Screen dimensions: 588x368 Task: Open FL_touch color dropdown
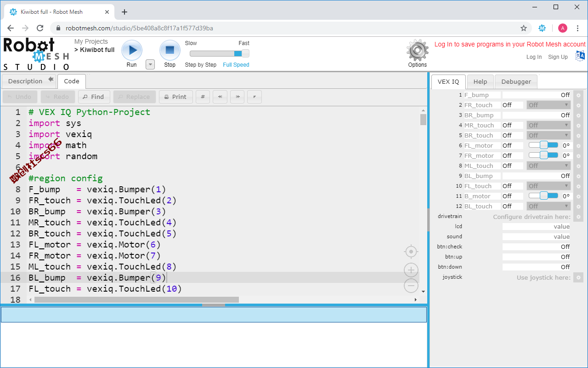click(548, 186)
